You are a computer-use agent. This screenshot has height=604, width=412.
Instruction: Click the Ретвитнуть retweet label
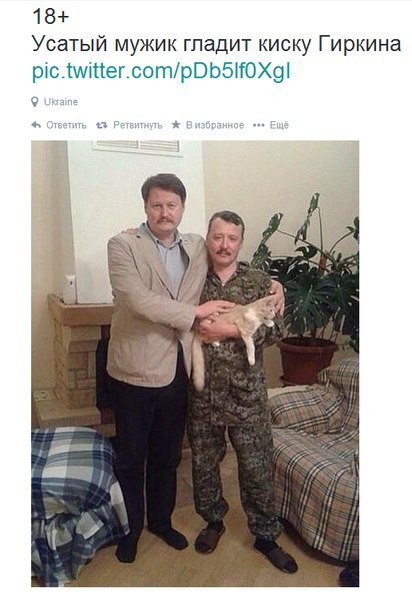click(x=138, y=125)
